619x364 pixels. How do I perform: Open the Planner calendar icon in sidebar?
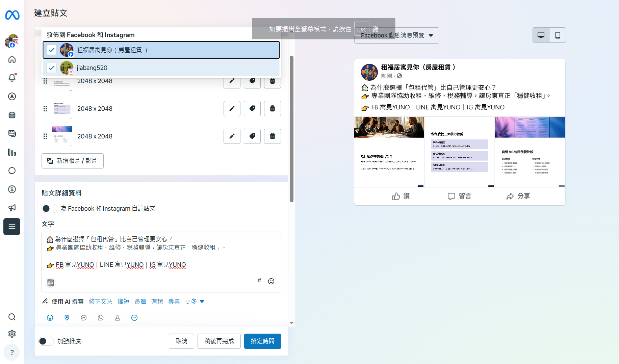(12, 115)
